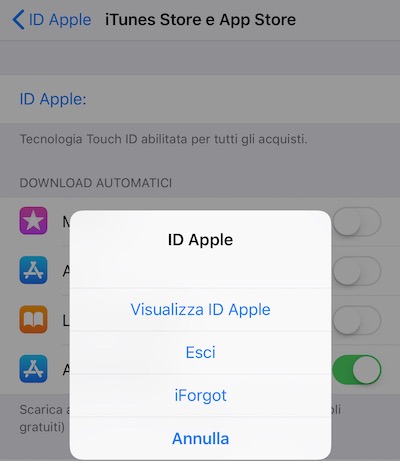Viewport: 400px width, 461px height.
Task: Choose Esci to sign out
Action: click(x=200, y=353)
